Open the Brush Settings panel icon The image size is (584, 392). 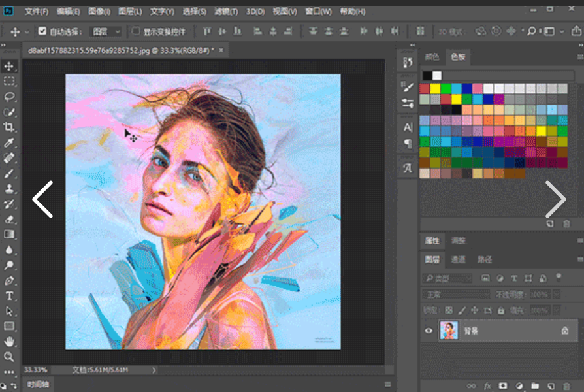[408, 103]
